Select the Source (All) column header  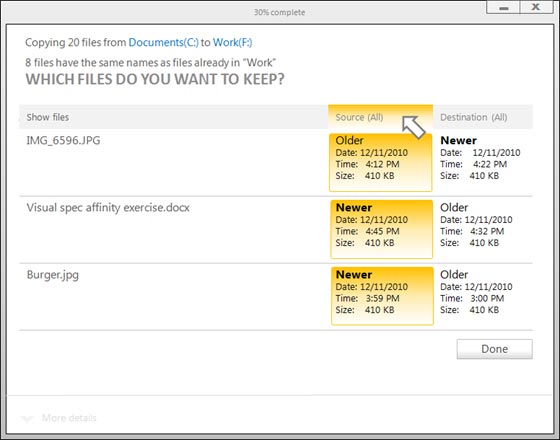tap(380, 117)
